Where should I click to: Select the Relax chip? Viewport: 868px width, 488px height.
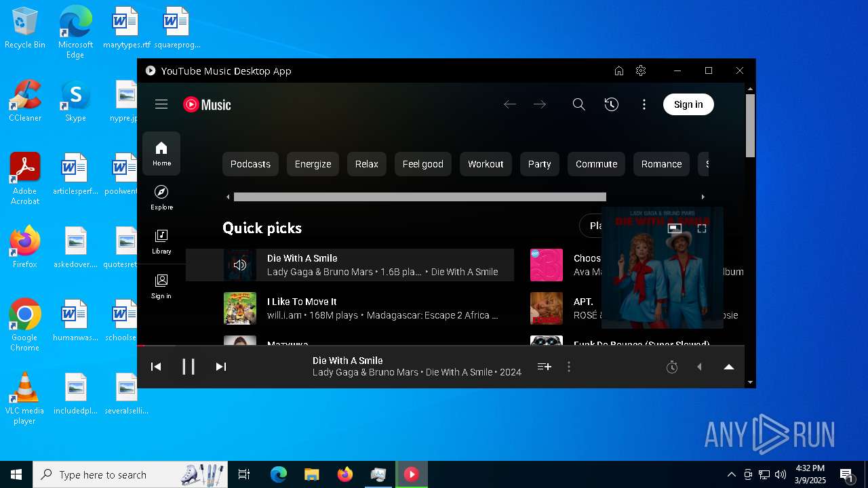point(367,164)
